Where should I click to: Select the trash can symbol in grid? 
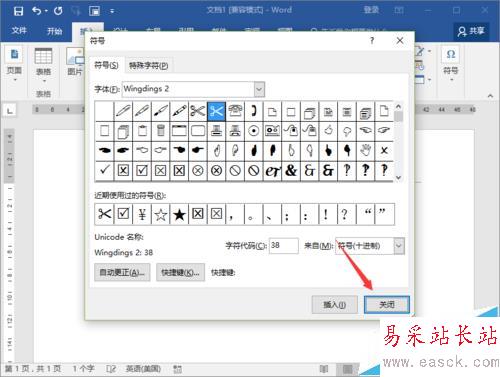161,131
